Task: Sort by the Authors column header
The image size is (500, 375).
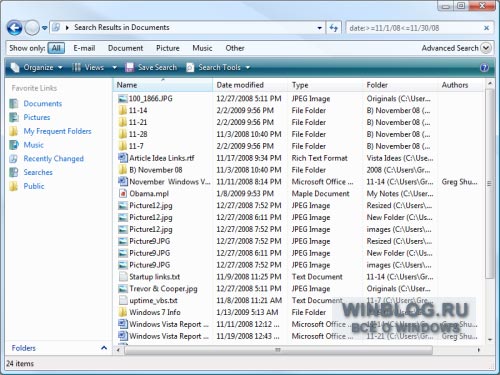Action: 460,85
